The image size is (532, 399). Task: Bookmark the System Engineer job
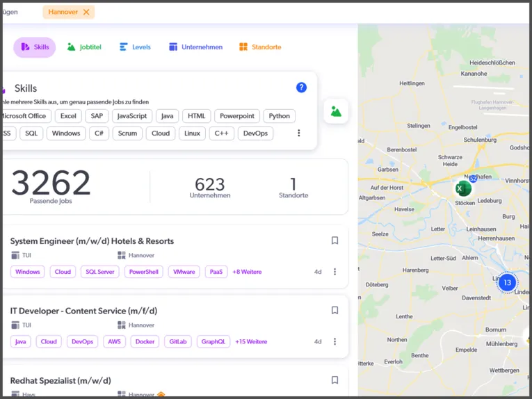click(x=334, y=241)
